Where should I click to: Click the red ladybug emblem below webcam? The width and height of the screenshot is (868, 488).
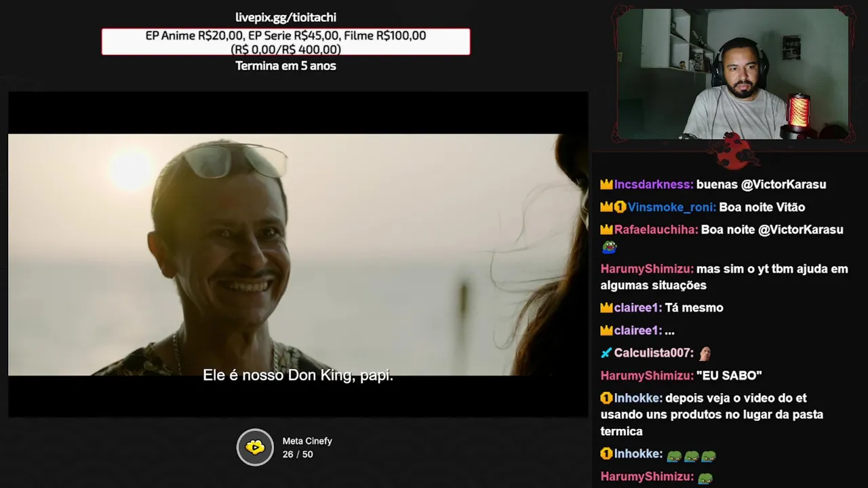(734, 151)
